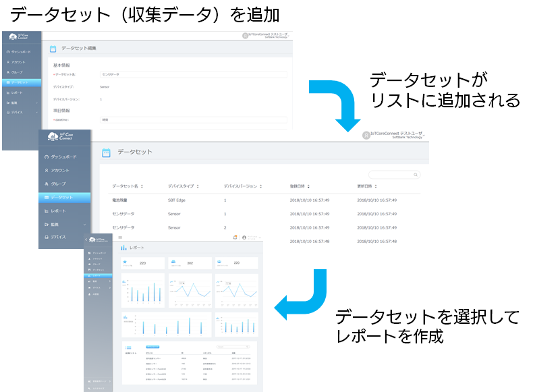Image resolution: width=533 pixels, height=392 pixels.
Task: Click hamburger menu icon in report window
Action: coord(120,237)
